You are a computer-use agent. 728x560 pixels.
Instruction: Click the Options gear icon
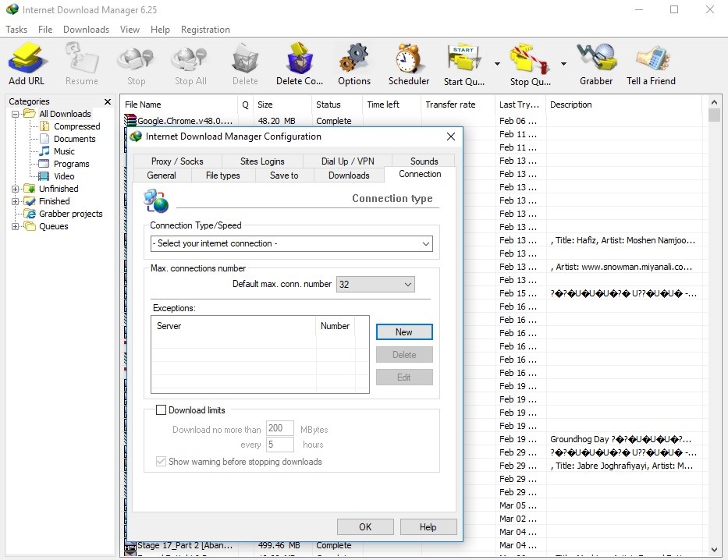[x=353, y=59]
